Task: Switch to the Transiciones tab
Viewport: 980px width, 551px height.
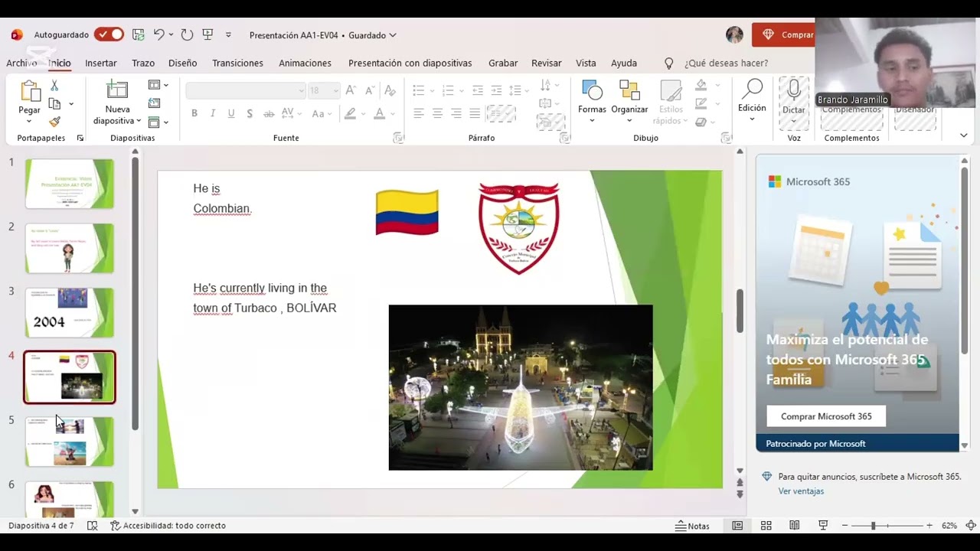Action: (x=237, y=63)
